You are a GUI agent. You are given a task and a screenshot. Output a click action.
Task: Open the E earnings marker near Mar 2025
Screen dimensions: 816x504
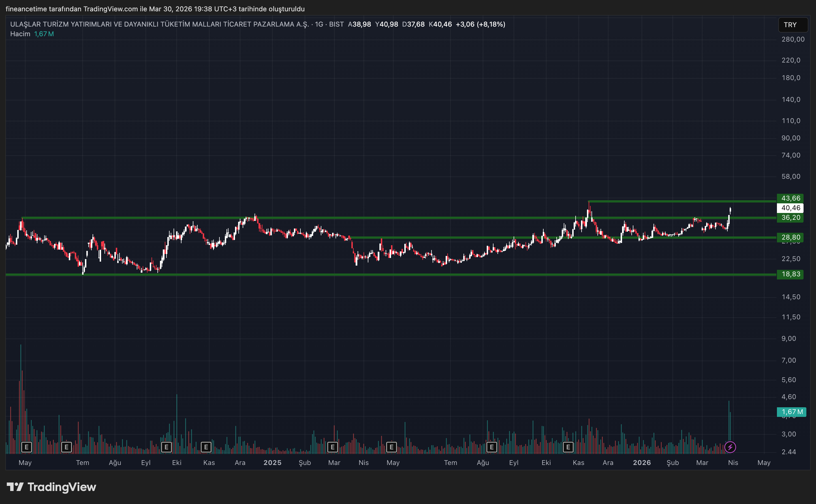pos(332,447)
